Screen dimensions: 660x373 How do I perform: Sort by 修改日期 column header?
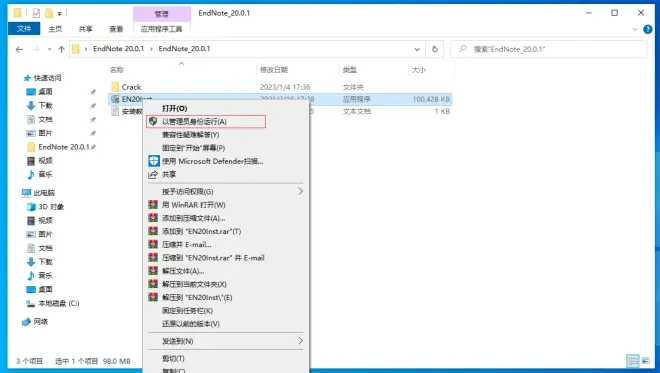pyautogui.click(x=274, y=70)
